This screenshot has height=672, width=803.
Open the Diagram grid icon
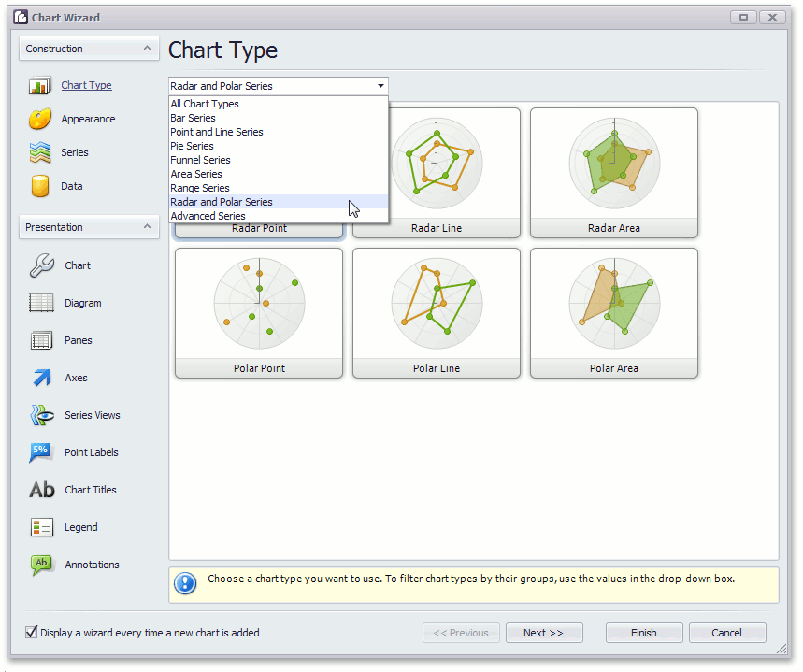(x=42, y=304)
